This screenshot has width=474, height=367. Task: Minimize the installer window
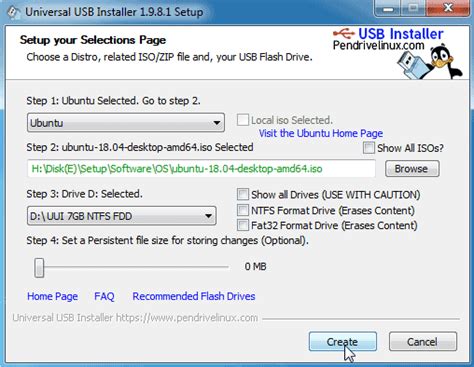coord(388,9)
